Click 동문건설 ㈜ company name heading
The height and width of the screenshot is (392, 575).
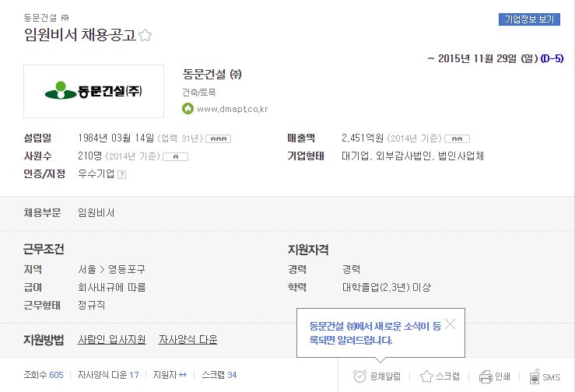coord(212,75)
